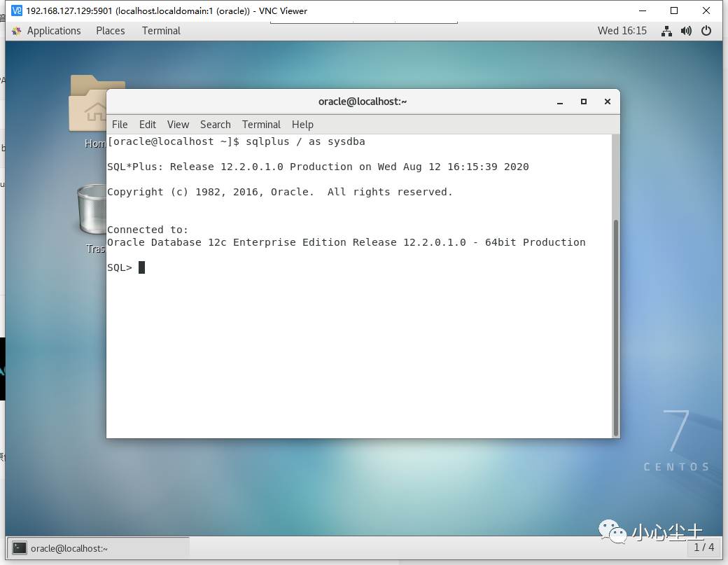Screen dimensions: 728x565
Task: Click the SQL*Plus Release 12.2.0.1.0 line
Action: (x=318, y=167)
